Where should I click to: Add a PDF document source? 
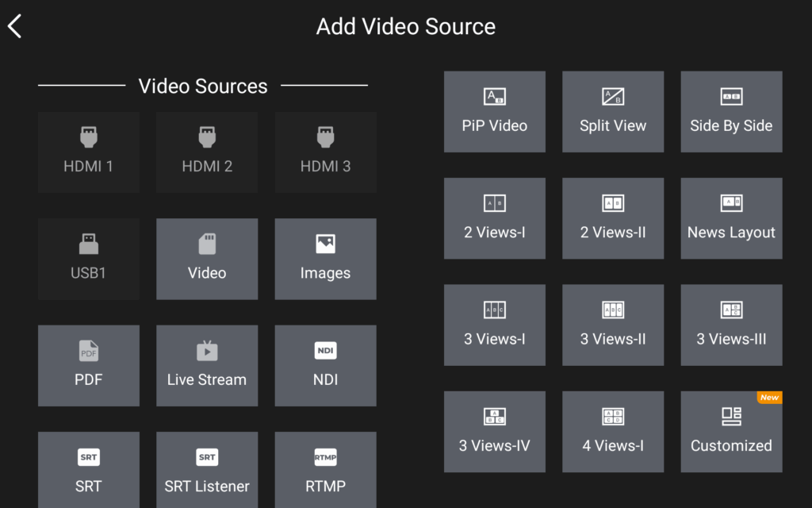88,365
